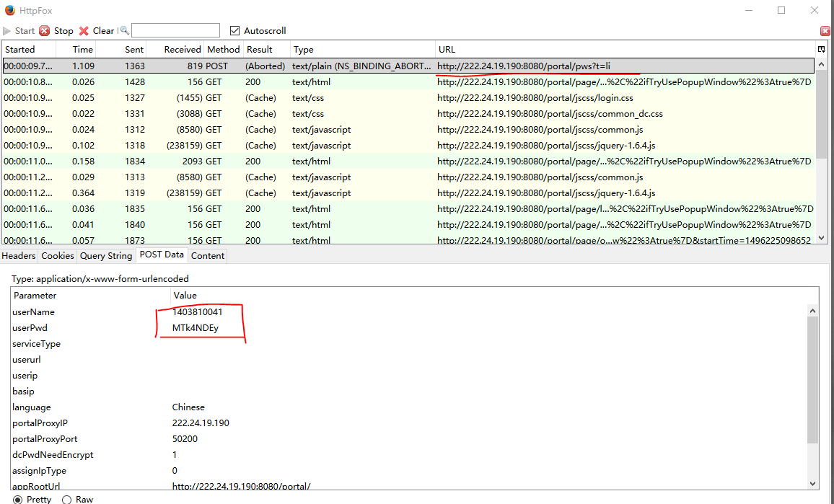Sort by Type column header
Screen dimensions: 834x504
click(x=363, y=50)
